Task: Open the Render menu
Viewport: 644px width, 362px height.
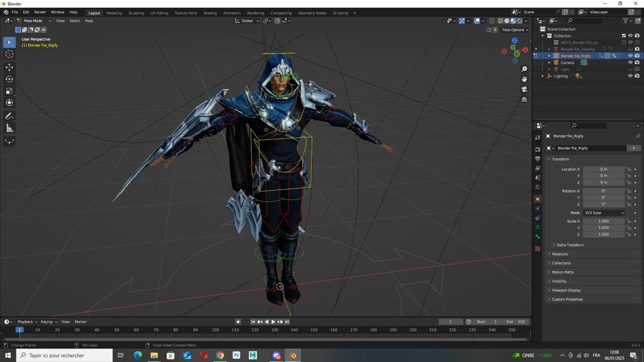Action: click(40, 12)
